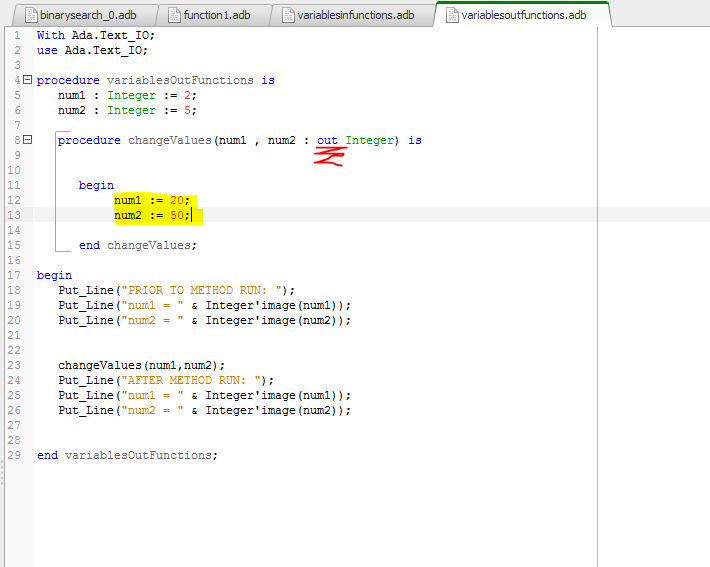Click the string "PRIOR TO METHOD RUN: "
Image resolution: width=710 pixels, height=567 pixels.
pos(201,290)
